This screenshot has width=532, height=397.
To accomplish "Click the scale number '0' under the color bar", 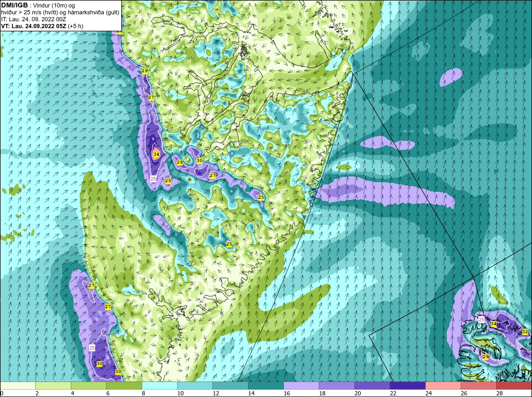I will pyautogui.click(x=2, y=393).
